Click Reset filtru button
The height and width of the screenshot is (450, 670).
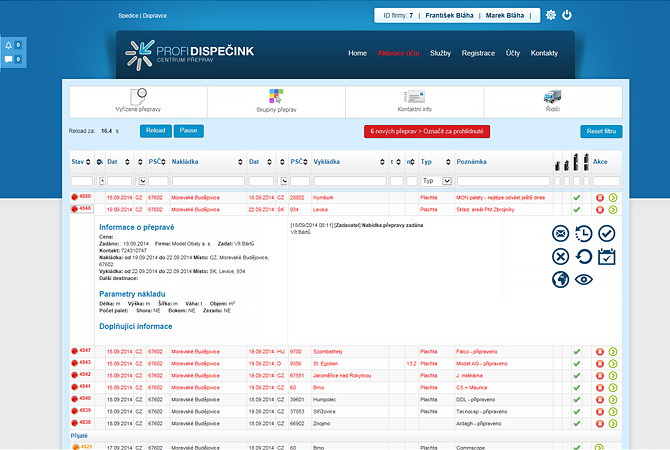[601, 131]
